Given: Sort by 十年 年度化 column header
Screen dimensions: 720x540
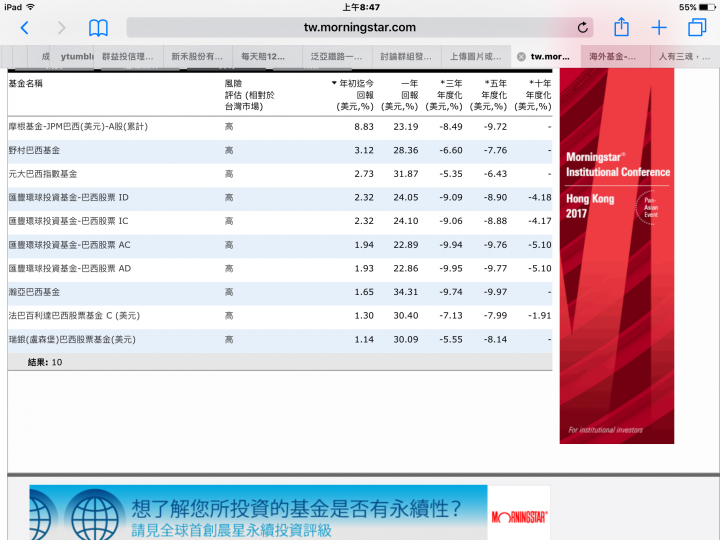Looking at the screenshot, I should [533, 95].
